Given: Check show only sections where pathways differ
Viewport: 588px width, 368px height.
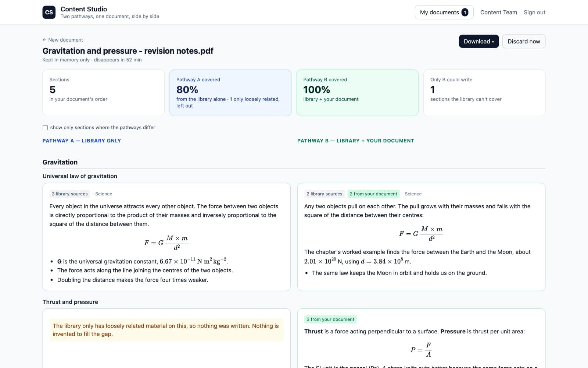Looking at the screenshot, I should click(x=45, y=128).
